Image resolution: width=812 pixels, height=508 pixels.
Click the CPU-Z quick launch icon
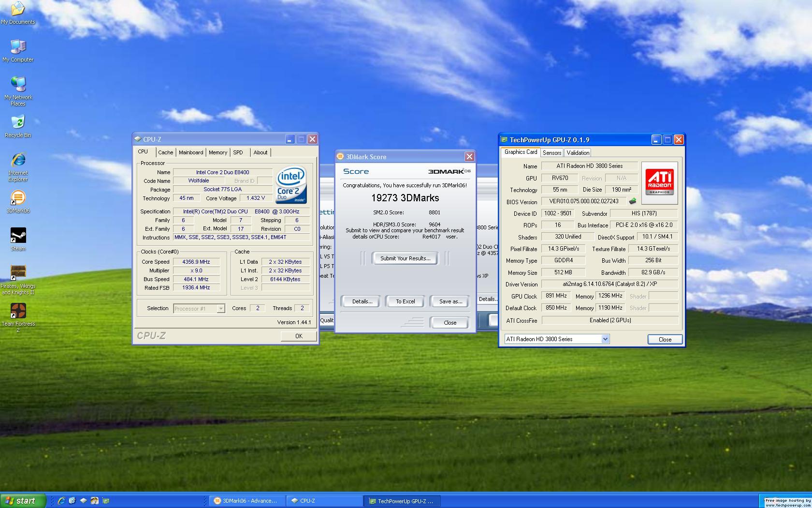(84, 501)
